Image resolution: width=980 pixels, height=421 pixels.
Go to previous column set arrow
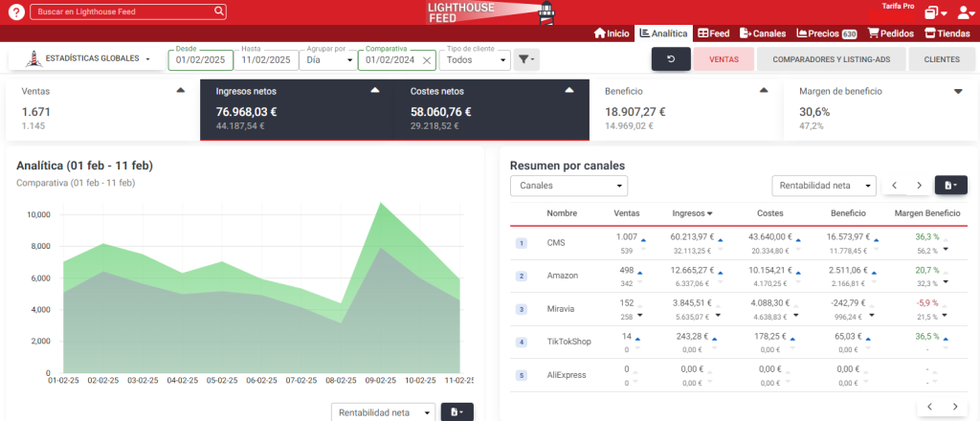click(x=895, y=186)
